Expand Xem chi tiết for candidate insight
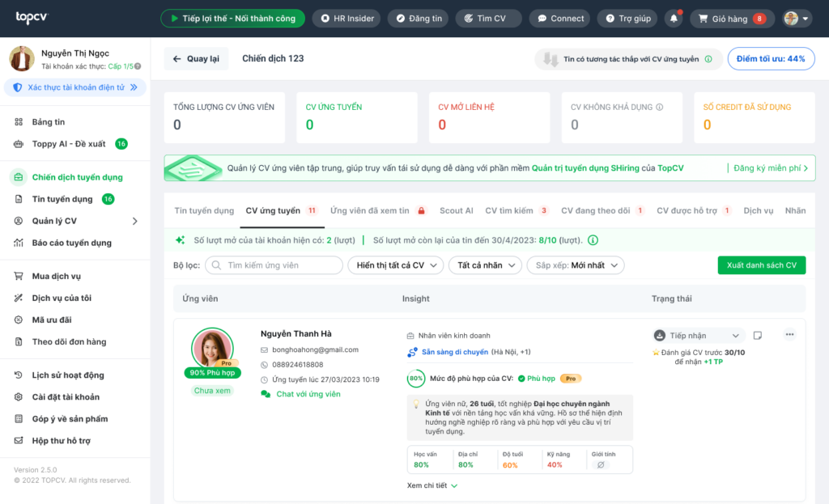The image size is (829, 504). click(x=432, y=485)
